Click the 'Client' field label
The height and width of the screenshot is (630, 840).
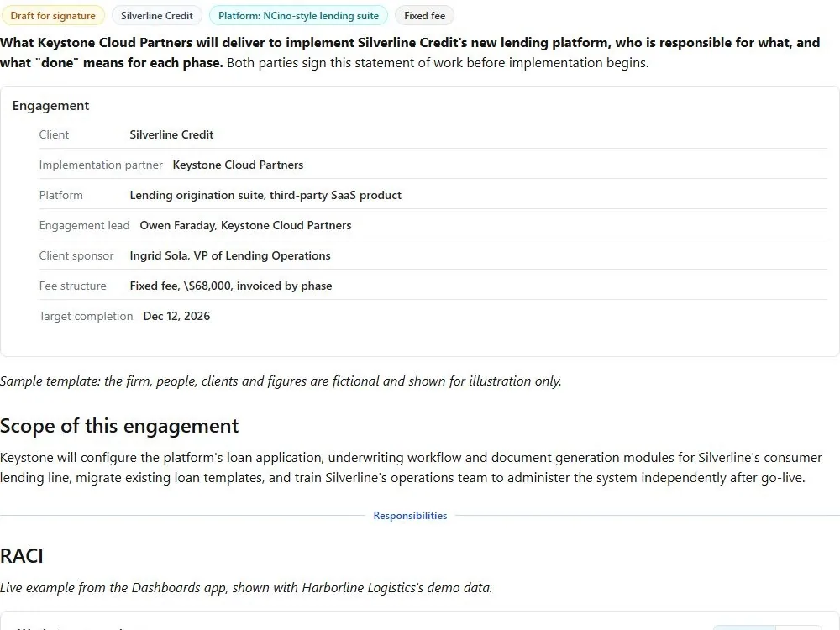[x=54, y=134]
